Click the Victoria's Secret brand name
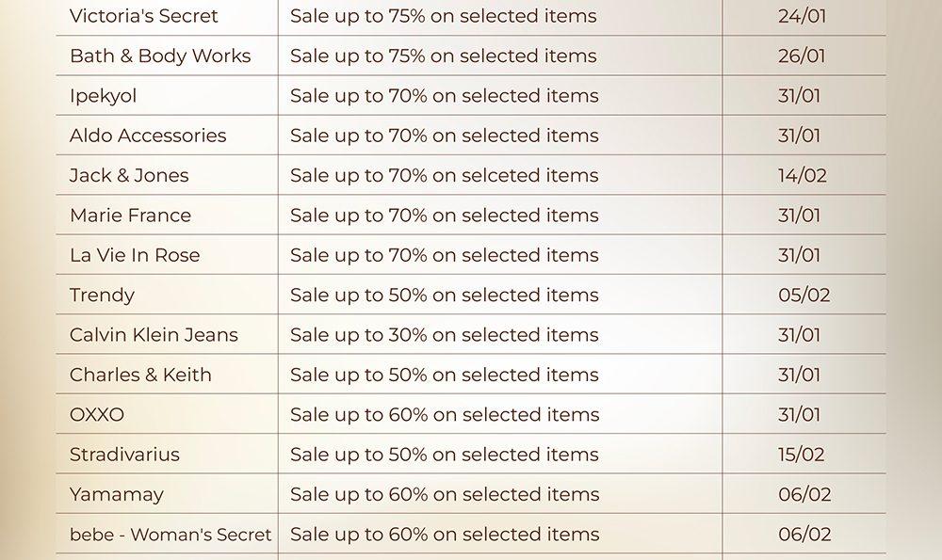942x560 pixels. (x=143, y=16)
